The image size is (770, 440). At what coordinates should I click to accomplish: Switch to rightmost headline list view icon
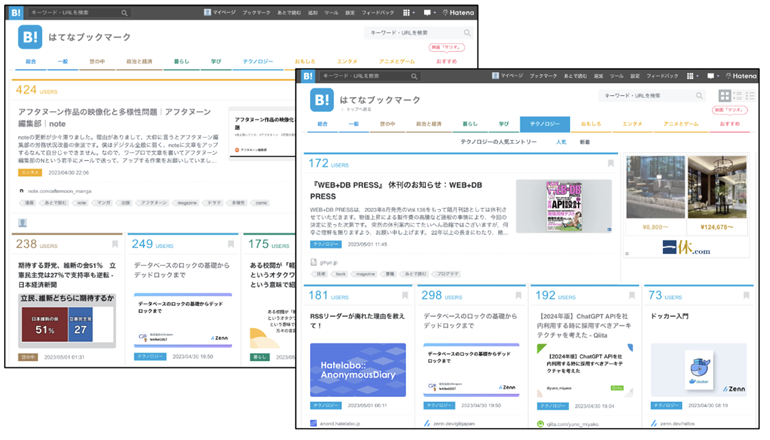pos(750,95)
